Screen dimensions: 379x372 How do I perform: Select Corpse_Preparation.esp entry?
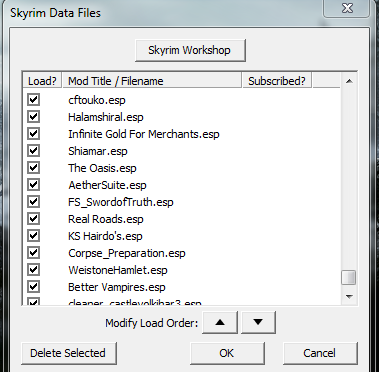[127, 253]
